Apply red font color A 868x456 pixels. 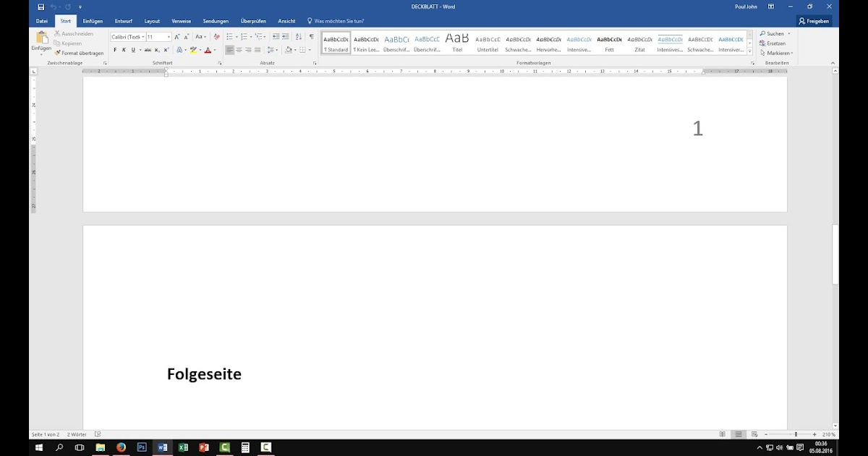(208, 50)
